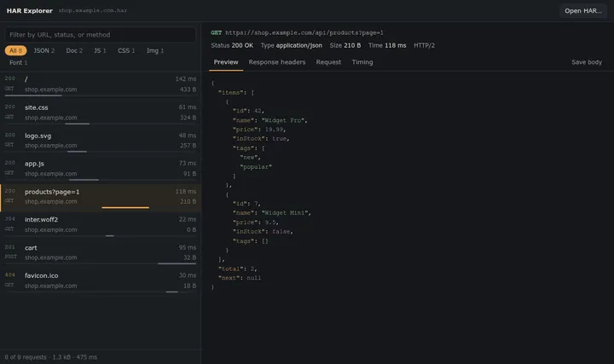Click the waterfall bar of cart request
Screen dimensions: 614x364
[177, 263]
